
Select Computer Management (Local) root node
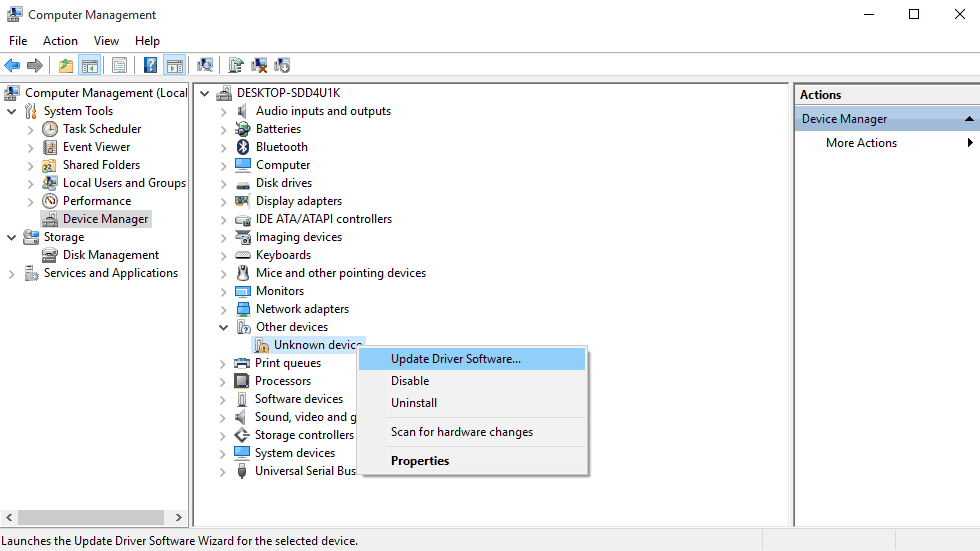[x=106, y=92]
